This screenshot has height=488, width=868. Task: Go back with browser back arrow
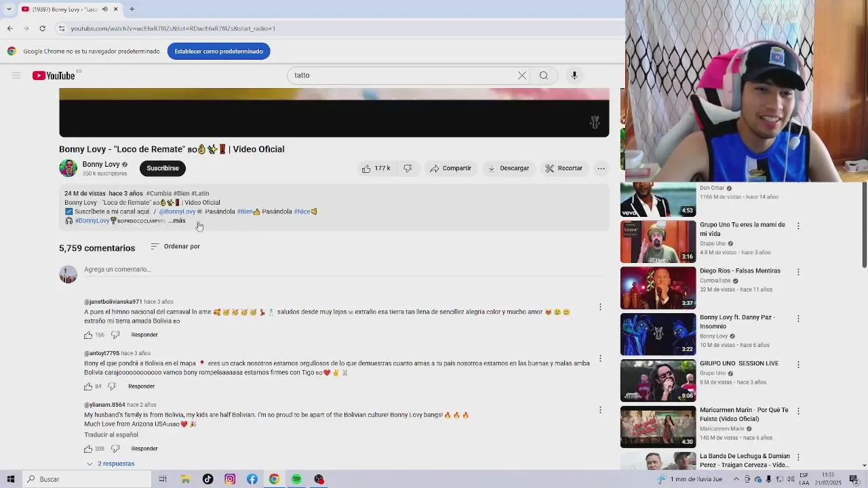pyautogui.click(x=10, y=28)
